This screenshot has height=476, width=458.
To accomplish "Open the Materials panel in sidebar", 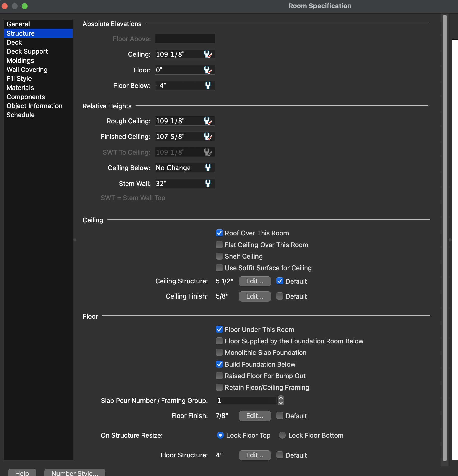I will click(20, 88).
